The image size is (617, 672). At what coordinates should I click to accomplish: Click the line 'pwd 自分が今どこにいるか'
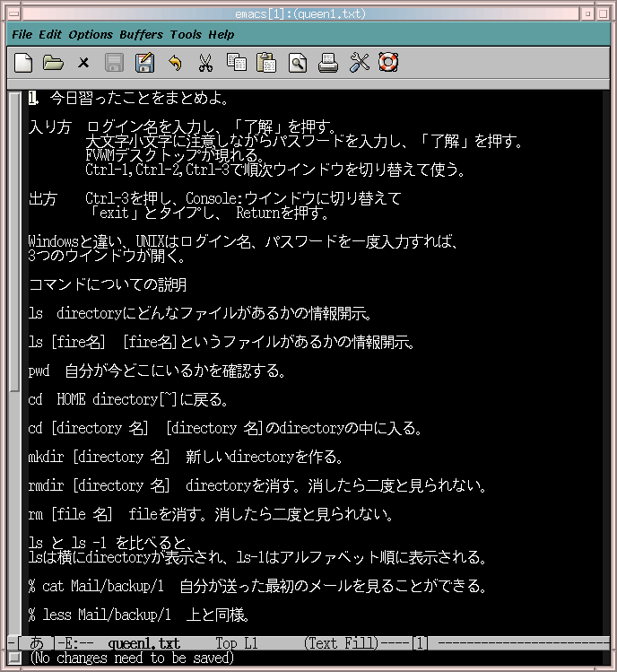pyautogui.click(x=157, y=371)
